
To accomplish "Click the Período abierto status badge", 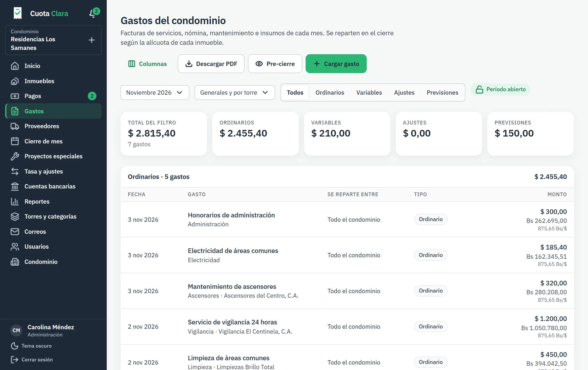I will pyautogui.click(x=500, y=89).
